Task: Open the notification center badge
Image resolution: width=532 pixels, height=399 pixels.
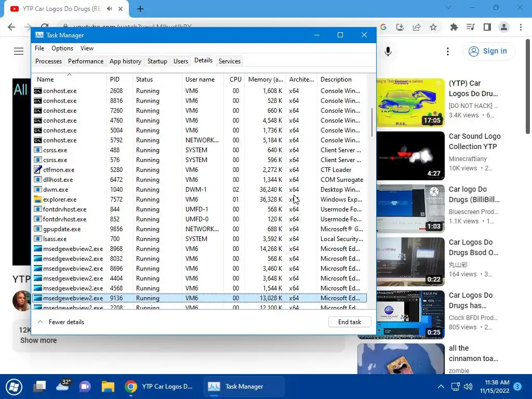Action: pyautogui.click(x=517, y=387)
